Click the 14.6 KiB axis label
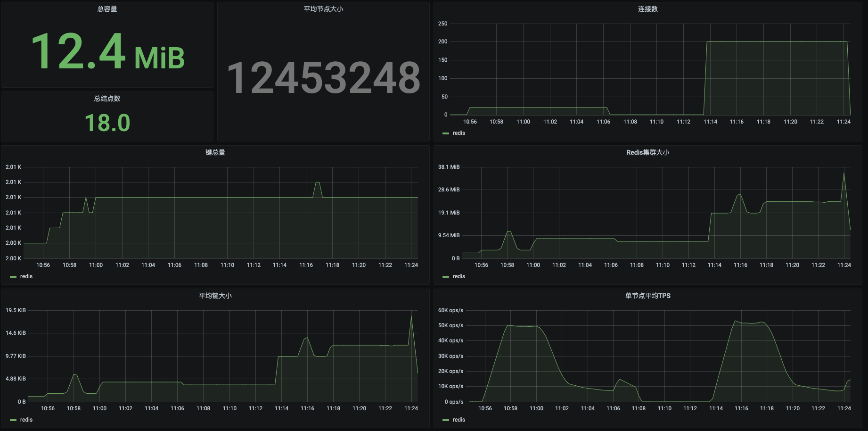 pos(16,333)
